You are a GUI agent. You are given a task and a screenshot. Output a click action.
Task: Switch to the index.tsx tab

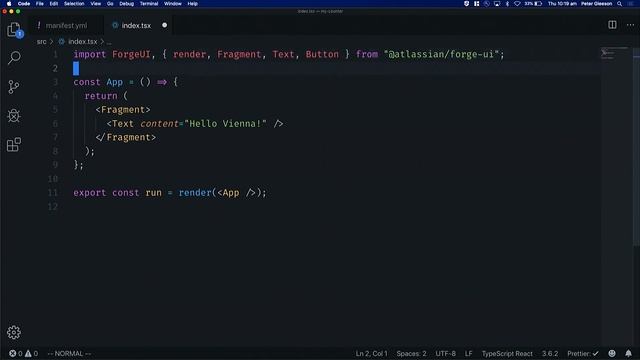136,25
